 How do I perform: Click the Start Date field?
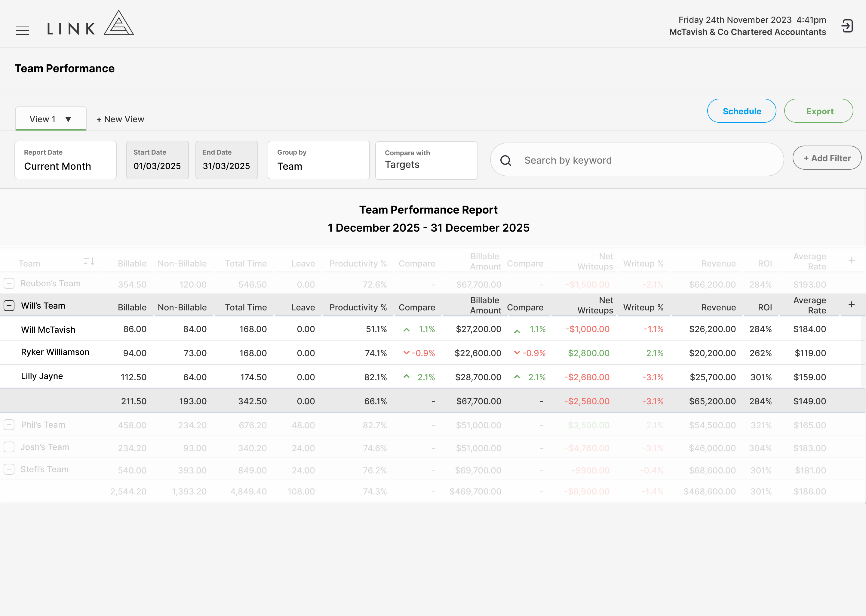tap(157, 160)
